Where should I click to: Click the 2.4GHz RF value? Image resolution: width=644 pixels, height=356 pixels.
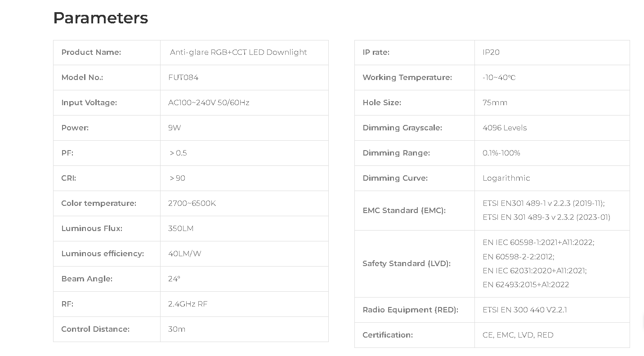(188, 304)
